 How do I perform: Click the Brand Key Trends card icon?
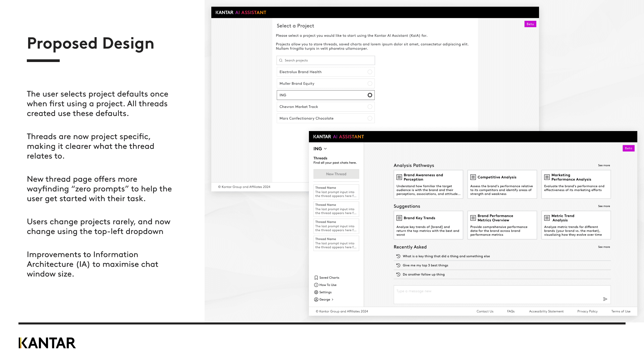point(399,218)
